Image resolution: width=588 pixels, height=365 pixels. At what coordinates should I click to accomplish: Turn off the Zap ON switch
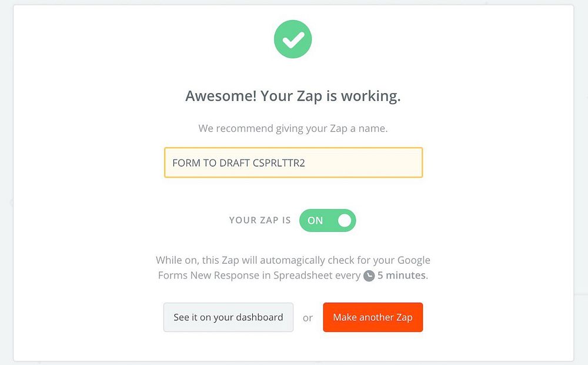(x=328, y=220)
